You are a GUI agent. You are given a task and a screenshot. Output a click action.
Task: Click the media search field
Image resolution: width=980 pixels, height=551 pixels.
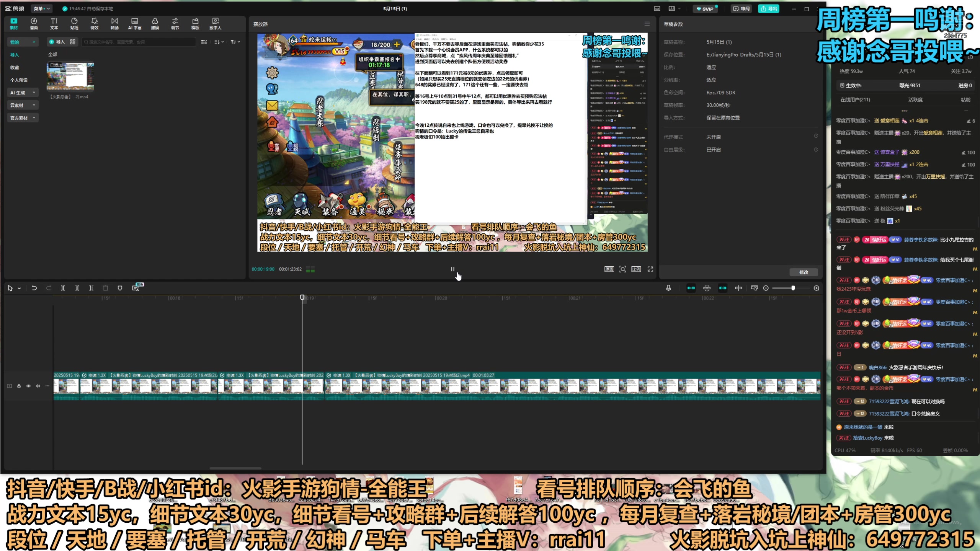tap(139, 42)
